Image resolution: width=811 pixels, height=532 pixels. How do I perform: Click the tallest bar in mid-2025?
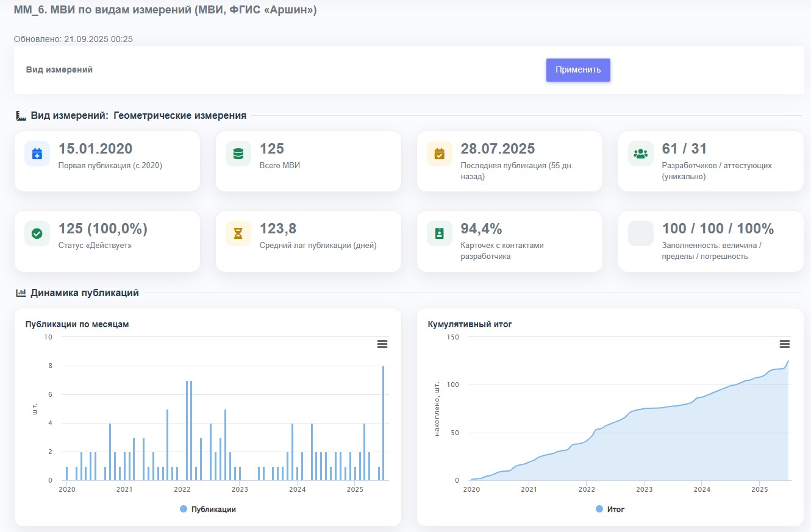coord(383,423)
